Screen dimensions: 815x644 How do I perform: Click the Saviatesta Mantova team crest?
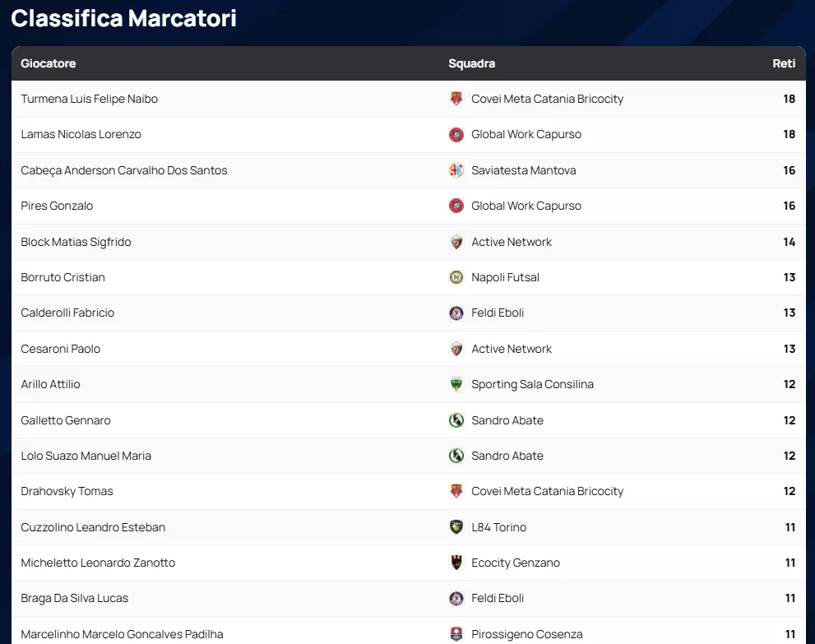456,170
